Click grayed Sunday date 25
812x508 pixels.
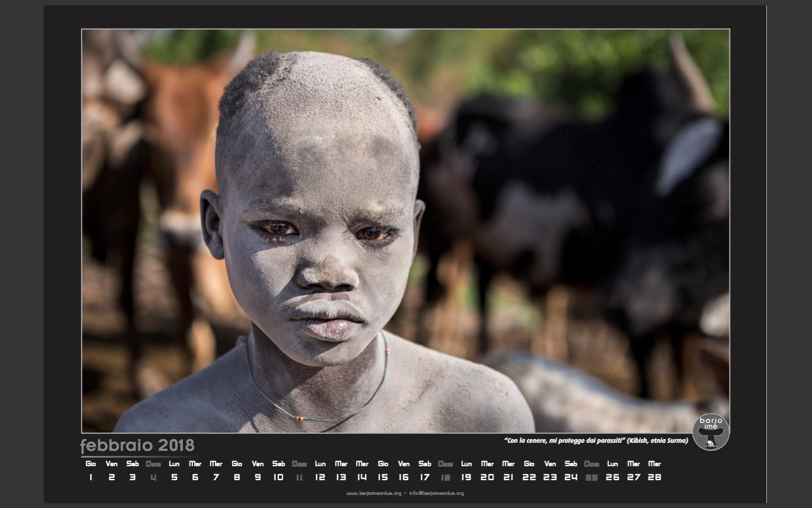[592, 478]
